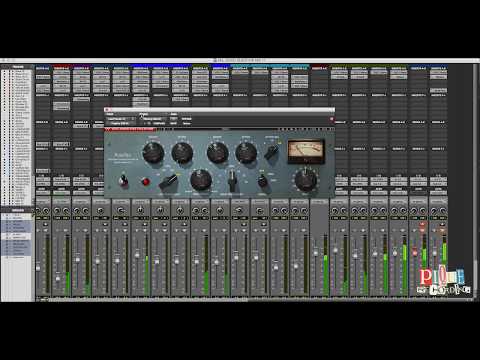Screen dimensions: 480x360
Task: Click the low-frequency Atten knob beside the first Boost knob
Action: 182,153
